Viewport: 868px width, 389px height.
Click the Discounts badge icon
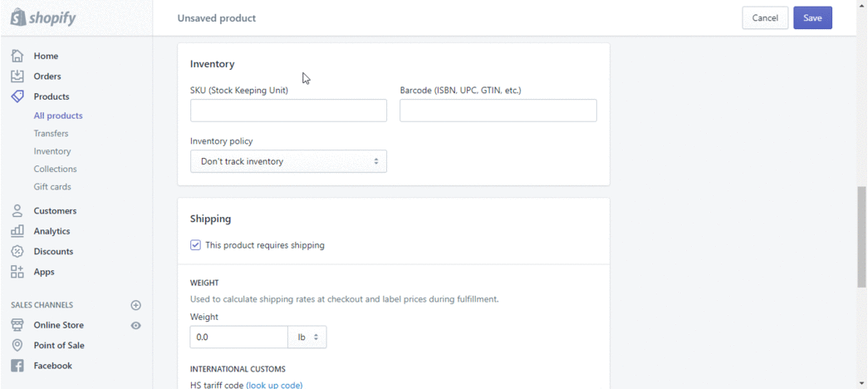[x=17, y=251]
